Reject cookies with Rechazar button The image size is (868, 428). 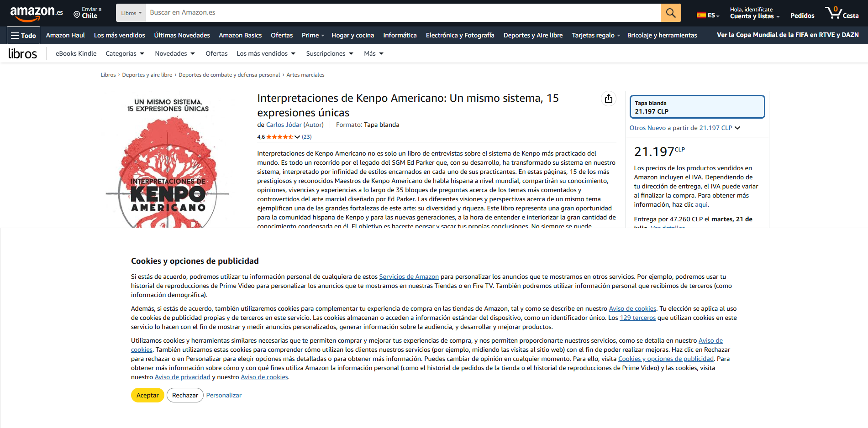pyautogui.click(x=185, y=395)
